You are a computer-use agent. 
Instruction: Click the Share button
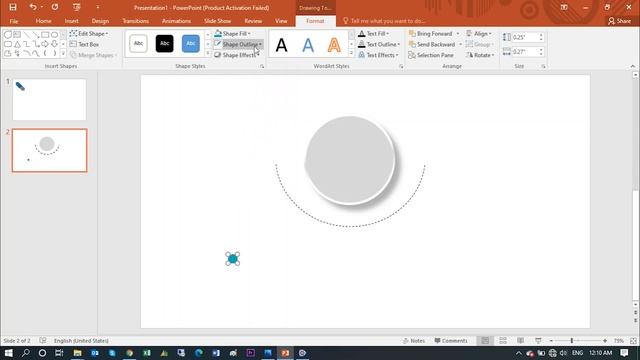click(620, 21)
